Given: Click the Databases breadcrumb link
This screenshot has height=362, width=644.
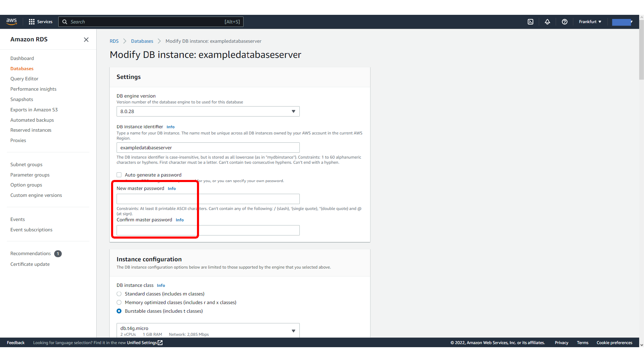Looking at the screenshot, I should [x=142, y=41].
